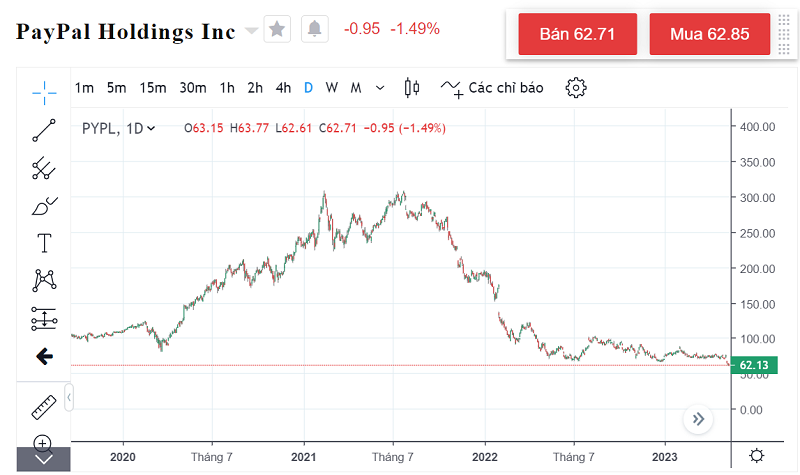This screenshot has width=800, height=475.
Task: Switch to the weekly W timeframe
Action: (332, 87)
